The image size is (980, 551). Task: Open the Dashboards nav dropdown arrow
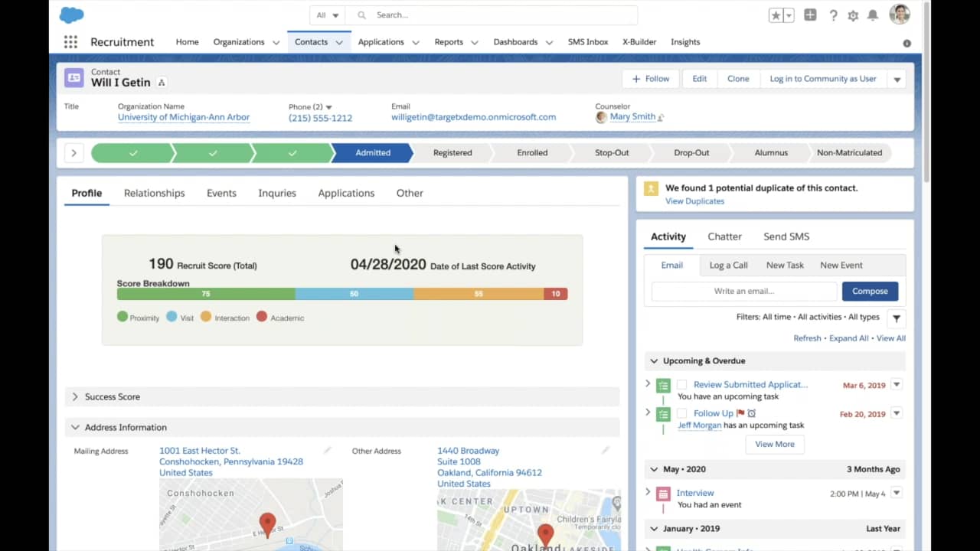549,43
